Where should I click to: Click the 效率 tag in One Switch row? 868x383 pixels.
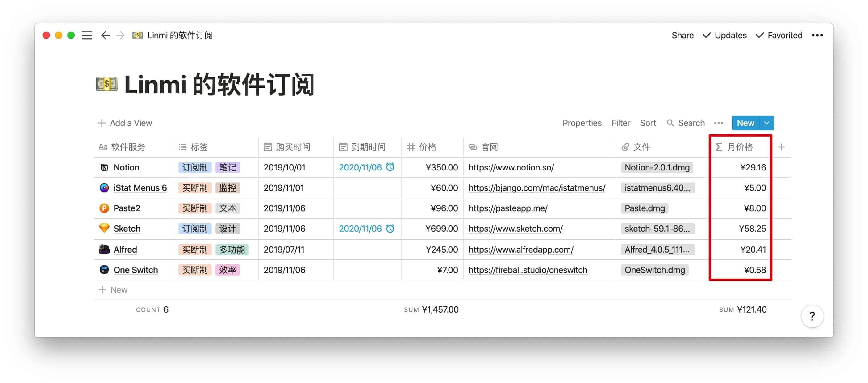tap(228, 270)
